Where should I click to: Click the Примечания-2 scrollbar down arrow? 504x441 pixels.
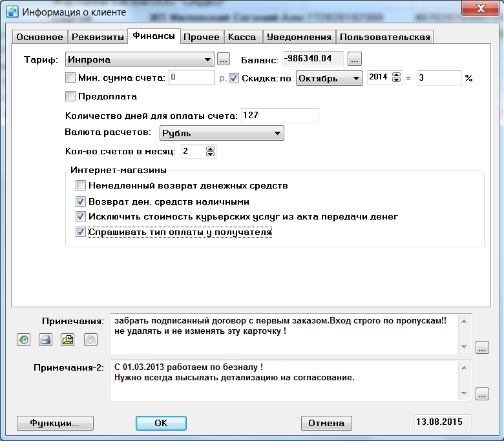pos(464,393)
